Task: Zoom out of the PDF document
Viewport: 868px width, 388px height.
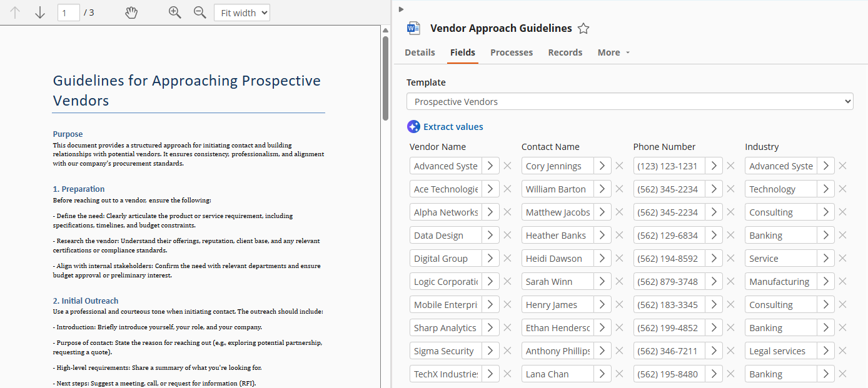Action: (x=199, y=12)
